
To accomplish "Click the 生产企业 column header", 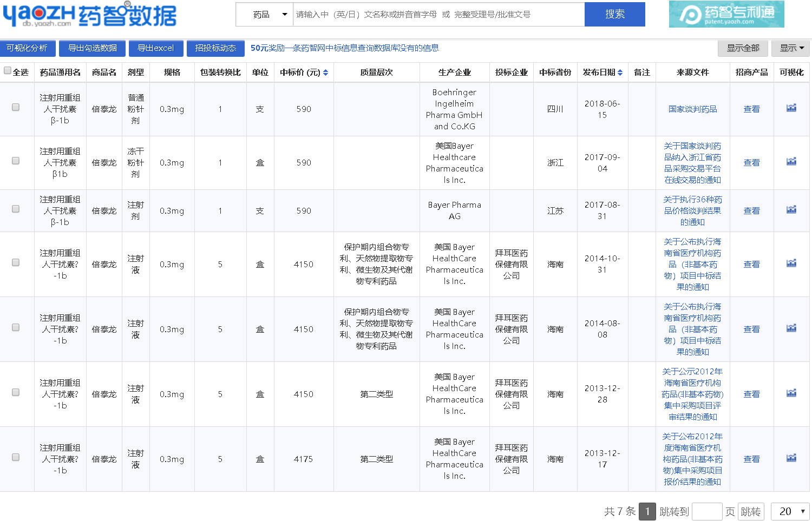I will (x=455, y=72).
